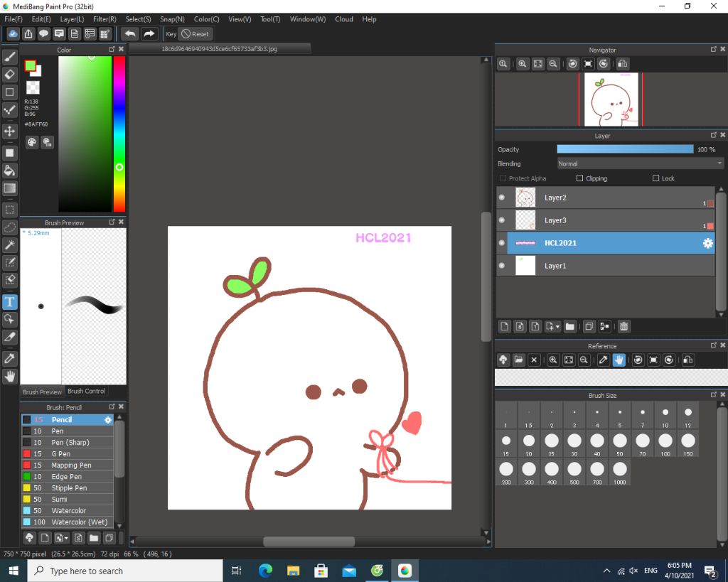Select the Bucket fill tool

click(10, 171)
